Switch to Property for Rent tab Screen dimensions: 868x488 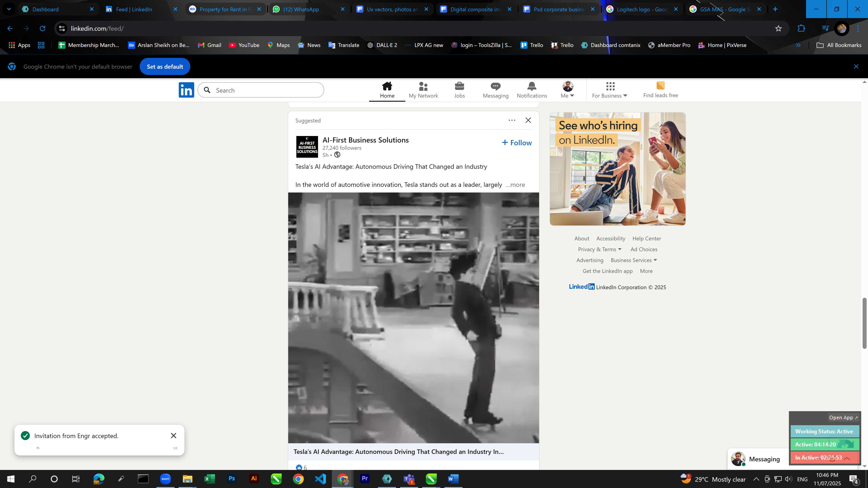click(x=225, y=9)
